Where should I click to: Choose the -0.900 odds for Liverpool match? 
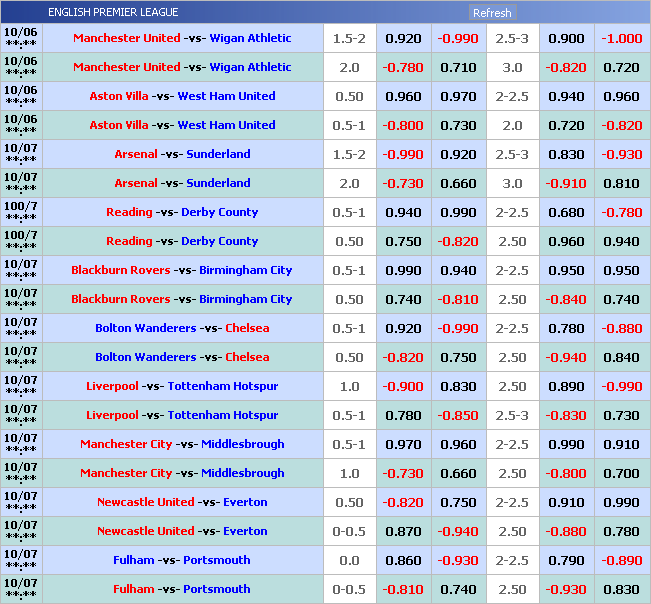tap(403, 386)
